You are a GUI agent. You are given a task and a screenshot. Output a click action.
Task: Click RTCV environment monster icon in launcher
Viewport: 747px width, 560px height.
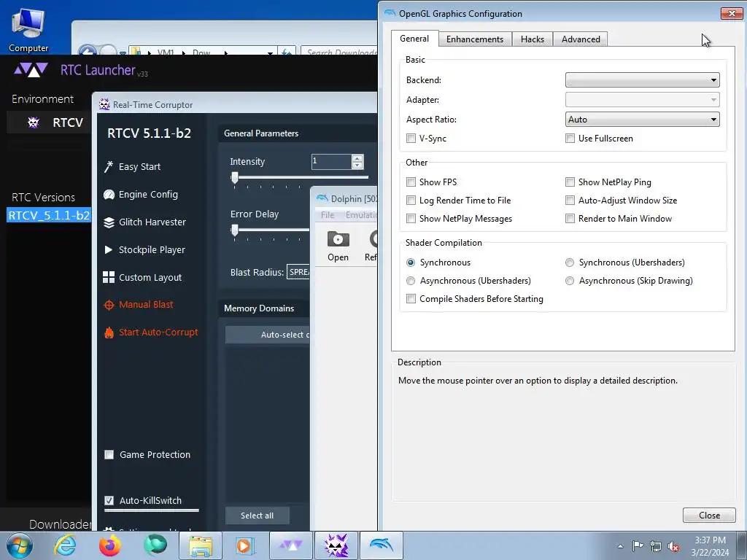34,122
